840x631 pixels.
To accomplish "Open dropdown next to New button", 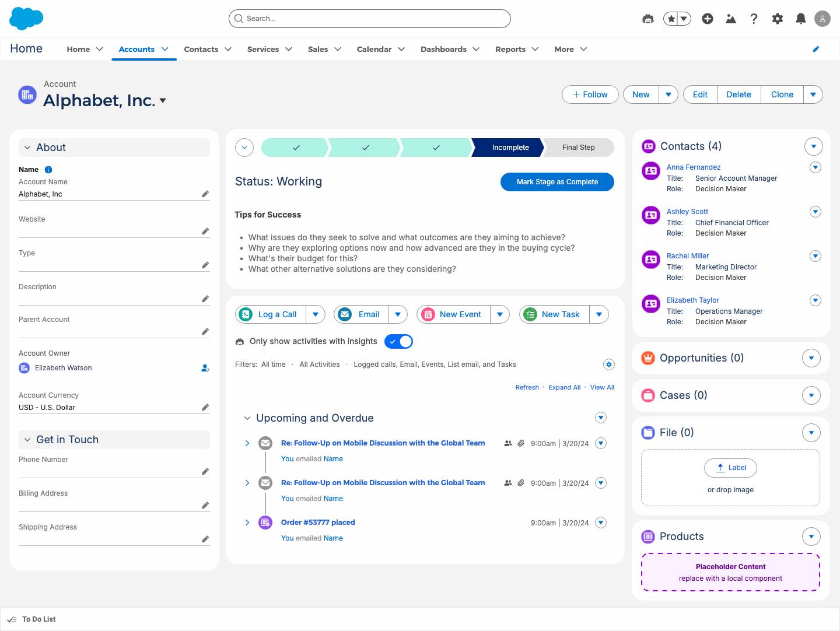I will (x=668, y=94).
